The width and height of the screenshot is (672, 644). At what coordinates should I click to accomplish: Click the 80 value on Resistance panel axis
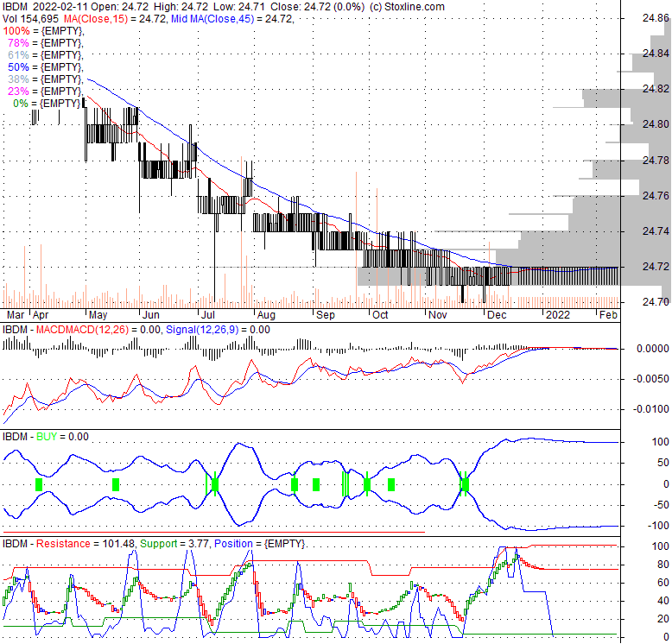[663, 565]
